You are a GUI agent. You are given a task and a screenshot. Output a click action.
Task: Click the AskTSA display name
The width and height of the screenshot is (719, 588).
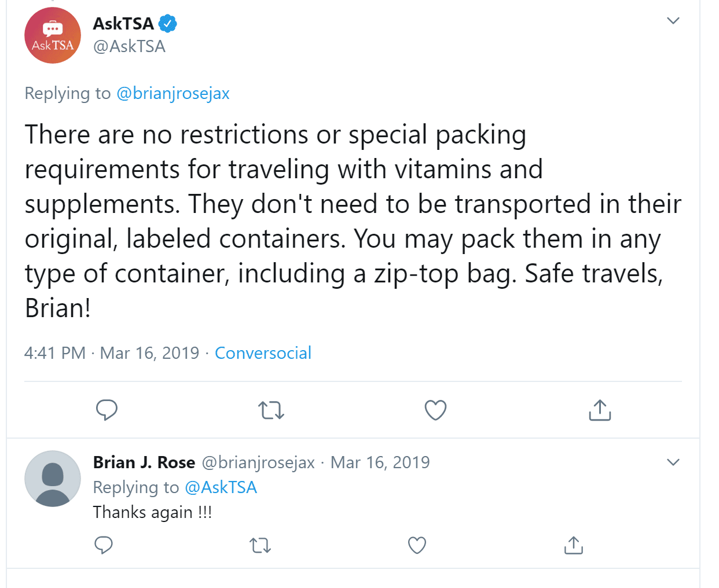123,24
